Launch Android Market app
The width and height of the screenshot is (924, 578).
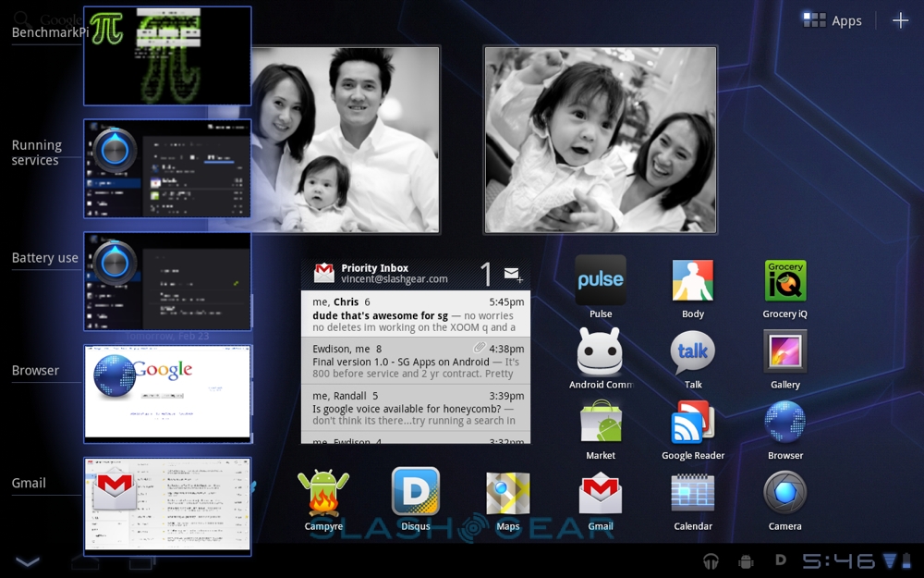coord(601,423)
